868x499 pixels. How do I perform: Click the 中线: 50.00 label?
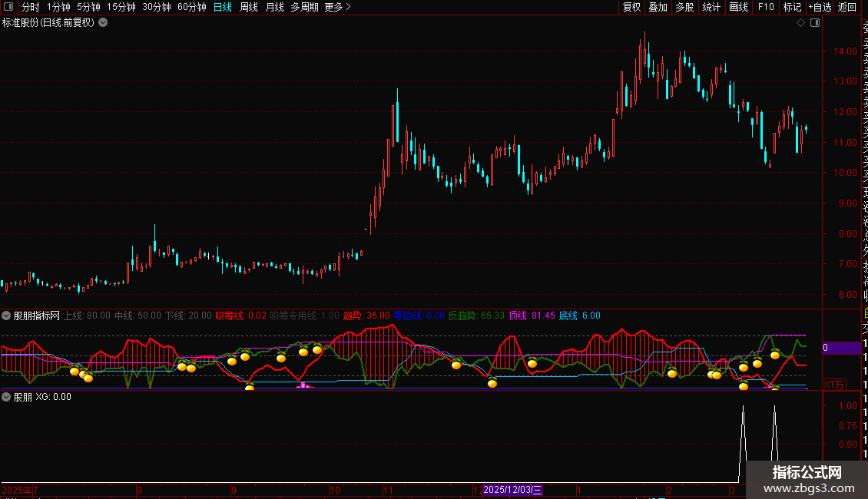pyautogui.click(x=137, y=316)
